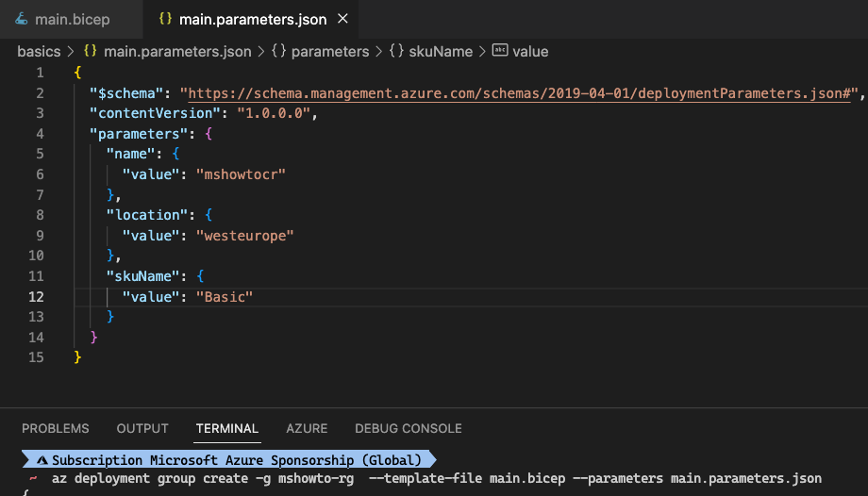Click the JSON icon before main.parameters.json breadcrumb
The image size is (868, 496).
pos(91,51)
